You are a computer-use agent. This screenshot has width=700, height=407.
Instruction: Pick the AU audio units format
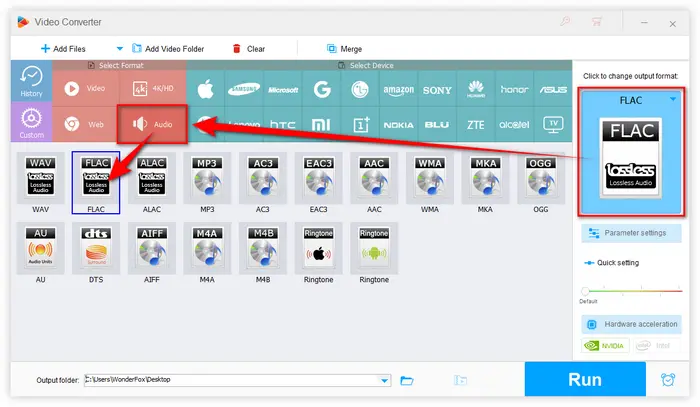tap(41, 248)
